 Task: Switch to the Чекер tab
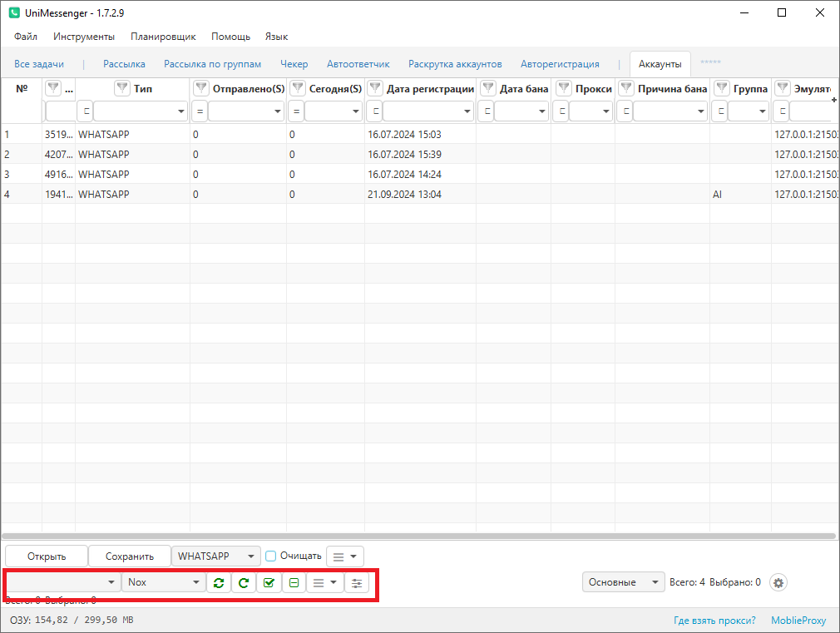click(294, 64)
